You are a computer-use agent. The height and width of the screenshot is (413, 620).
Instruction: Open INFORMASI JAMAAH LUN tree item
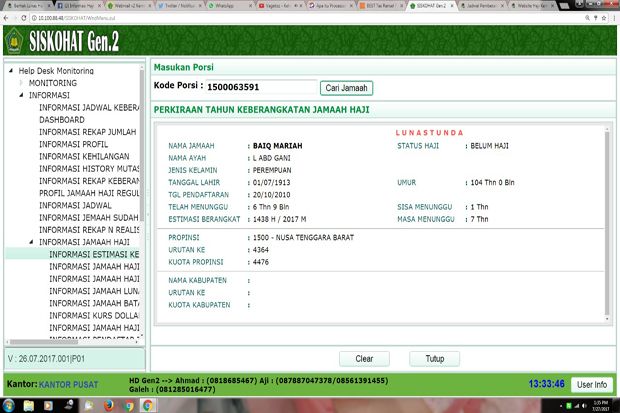(94, 291)
